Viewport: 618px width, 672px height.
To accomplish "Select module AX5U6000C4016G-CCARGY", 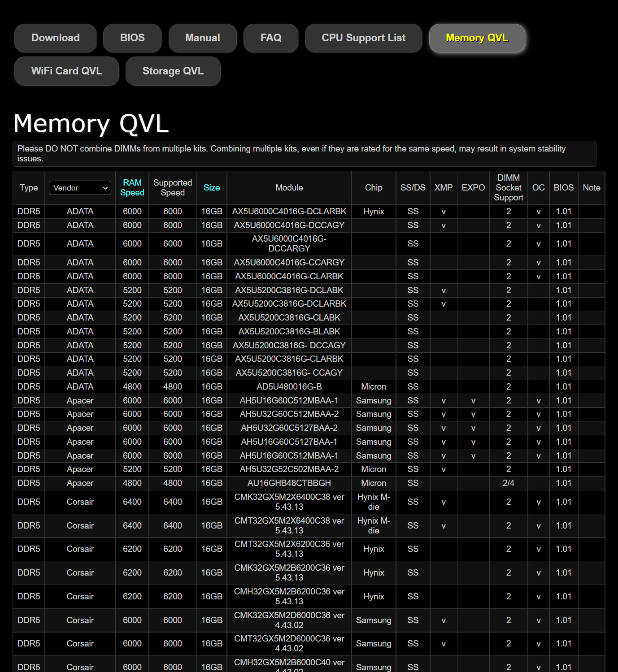I will click(289, 263).
